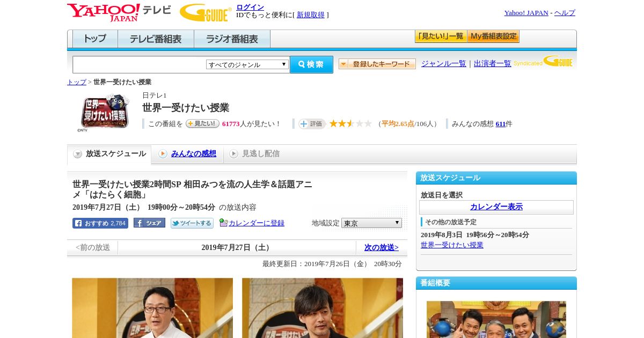Click the Facebook おすすめ button

click(100, 223)
